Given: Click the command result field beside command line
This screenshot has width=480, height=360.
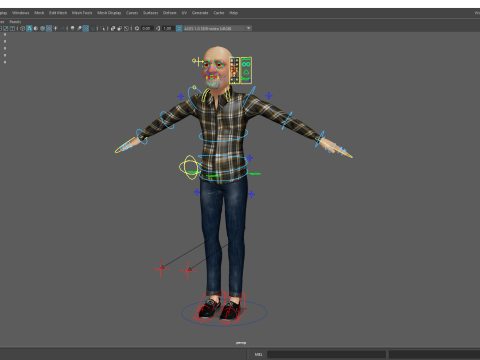Looking at the screenshot, I should point(434,354).
